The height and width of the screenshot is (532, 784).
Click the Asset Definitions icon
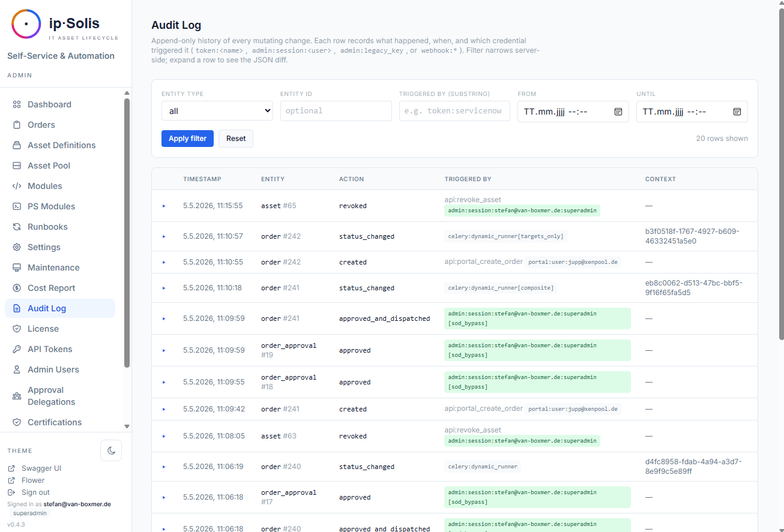click(17, 145)
